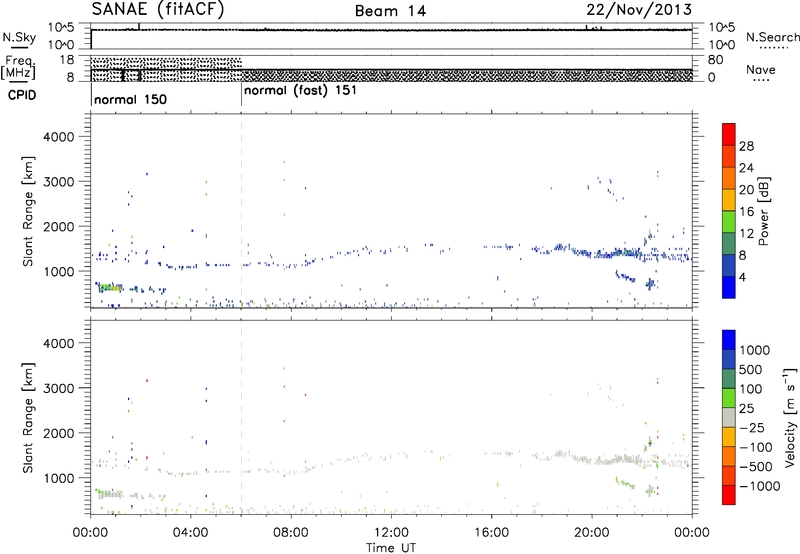Click the blue bottom segment of Power colorbar
Image resolution: width=800 pixels, height=554 pixels.
coord(729,287)
